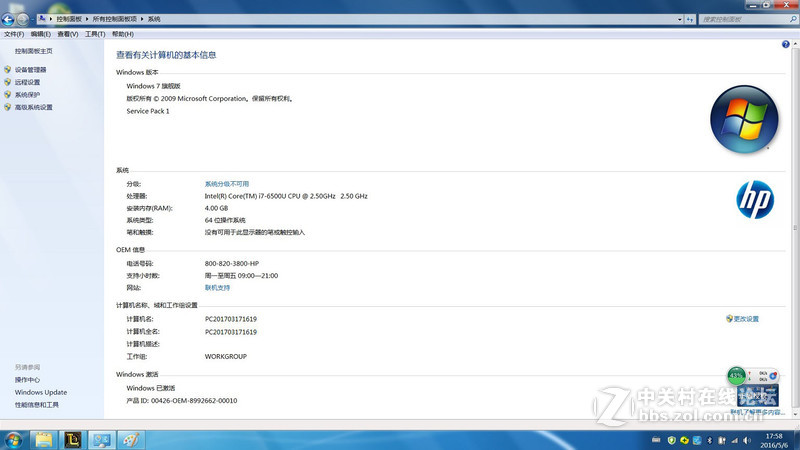Select WORKGROUP text

[x=226, y=357]
